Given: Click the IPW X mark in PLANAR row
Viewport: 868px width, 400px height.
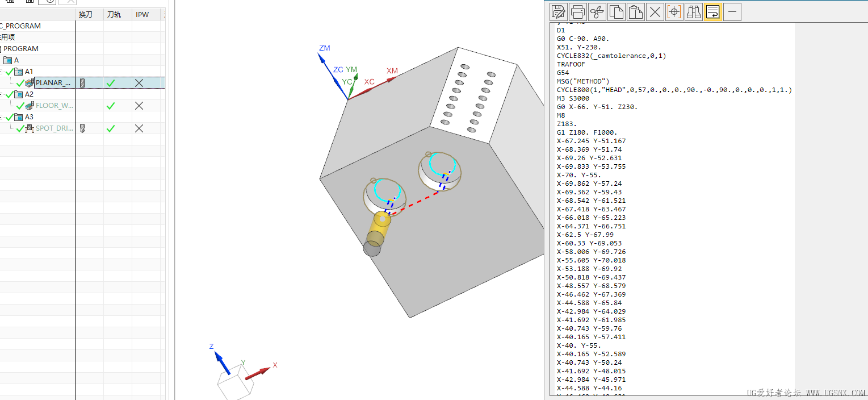Looking at the screenshot, I should (139, 83).
